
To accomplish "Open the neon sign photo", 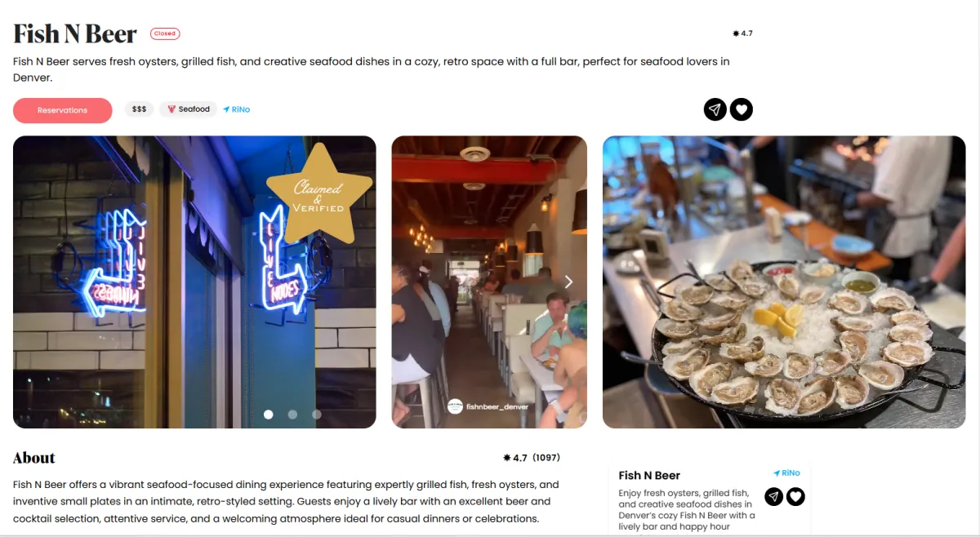I will coord(194,282).
